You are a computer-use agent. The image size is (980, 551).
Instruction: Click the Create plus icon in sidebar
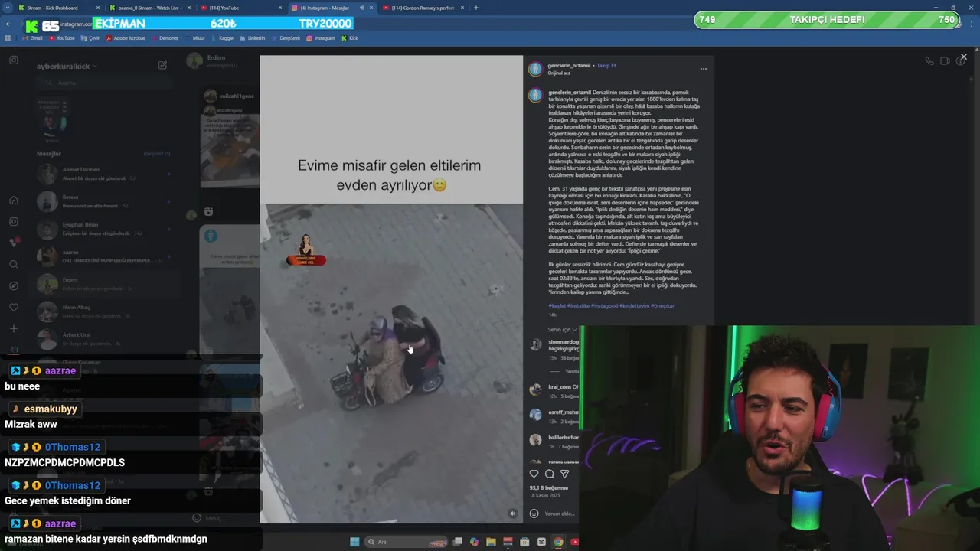coord(13,329)
